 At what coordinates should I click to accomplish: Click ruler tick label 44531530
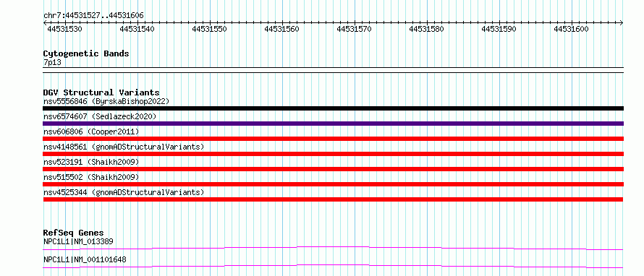click(x=64, y=29)
